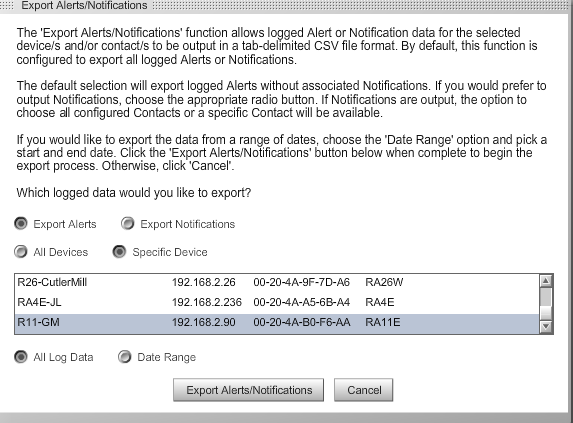Click IP address 192.168.2.236 in list
Image resolution: width=573 pixels, height=423 pixels.
point(207,302)
